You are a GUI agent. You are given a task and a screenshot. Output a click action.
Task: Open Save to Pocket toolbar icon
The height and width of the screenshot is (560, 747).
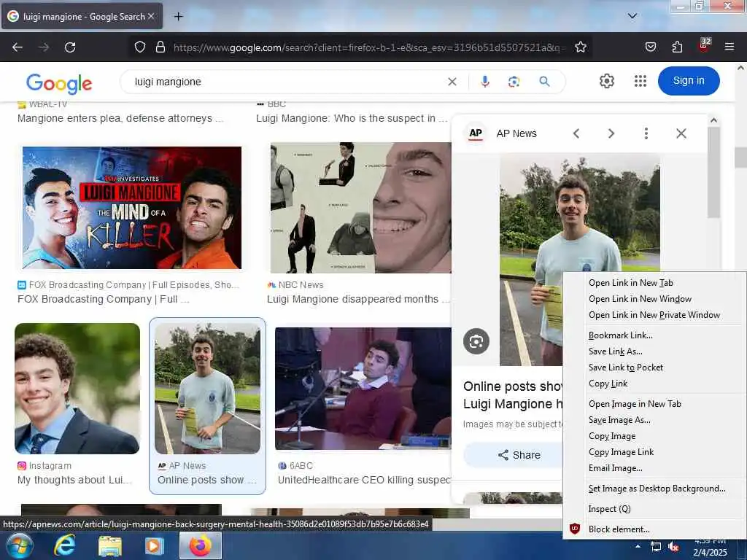(650, 47)
